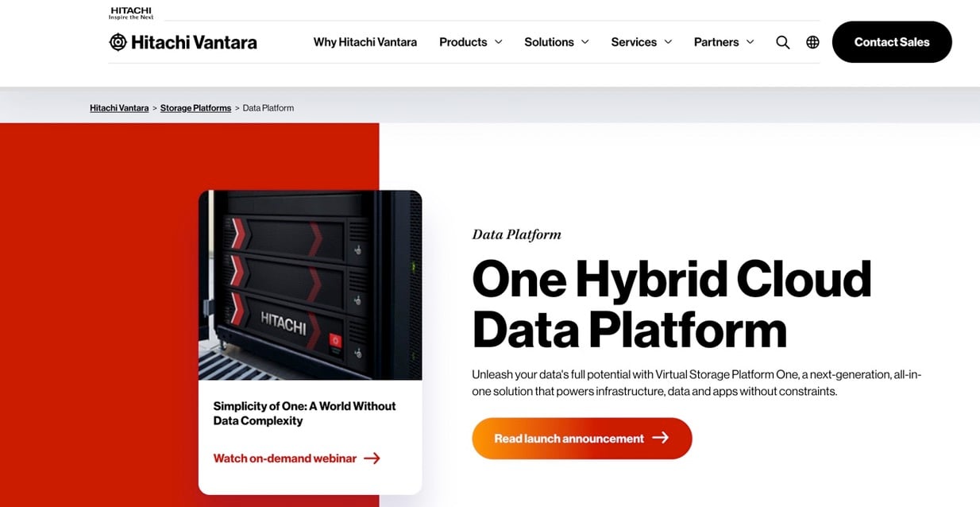
Task: Go to Storage Platforms breadcrumb link
Action: click(195, 108)
